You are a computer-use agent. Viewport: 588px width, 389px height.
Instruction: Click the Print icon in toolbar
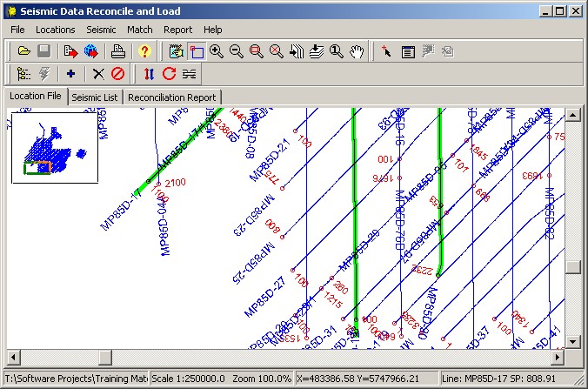117,52
